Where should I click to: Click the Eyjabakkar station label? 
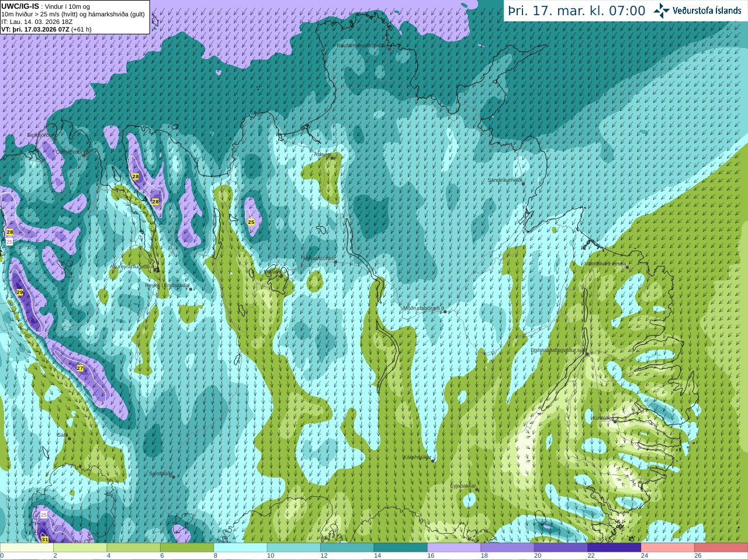tap(463, 486)
